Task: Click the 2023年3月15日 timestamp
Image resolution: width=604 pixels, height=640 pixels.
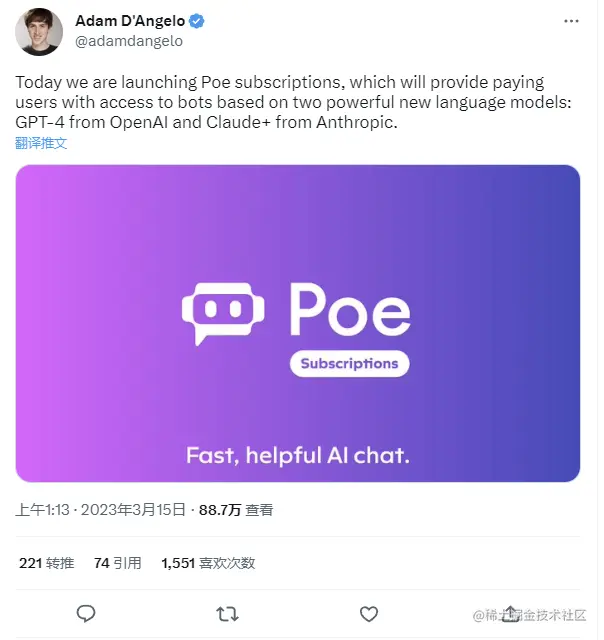Action: click(133, 510)
